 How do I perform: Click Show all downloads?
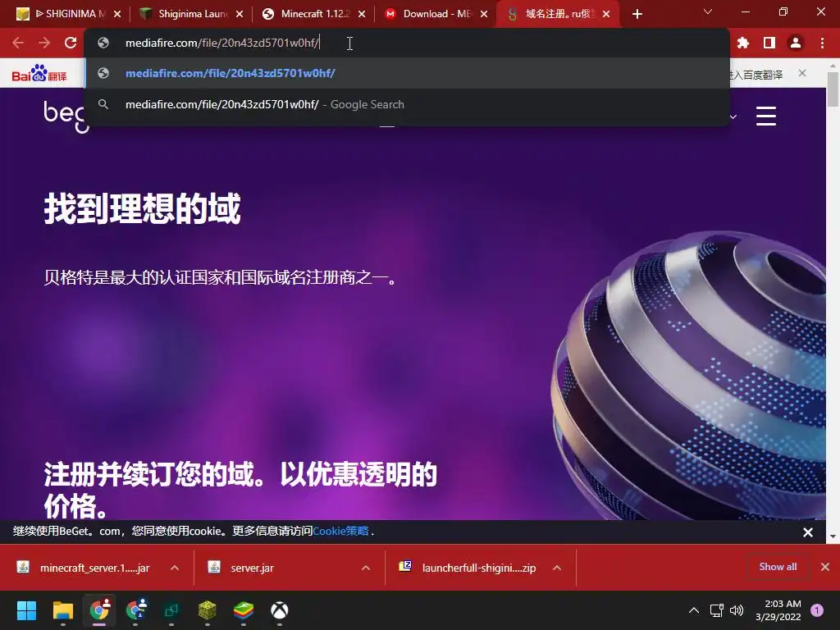pyautogui.click(x=778, y=567)
